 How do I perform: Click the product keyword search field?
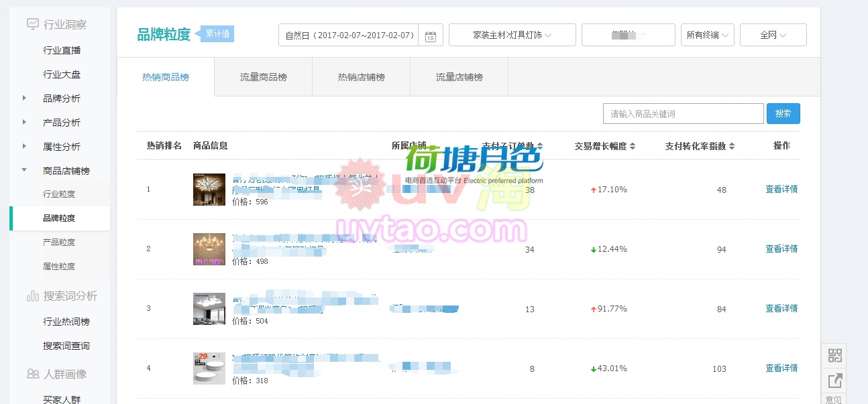coord(683,114)
